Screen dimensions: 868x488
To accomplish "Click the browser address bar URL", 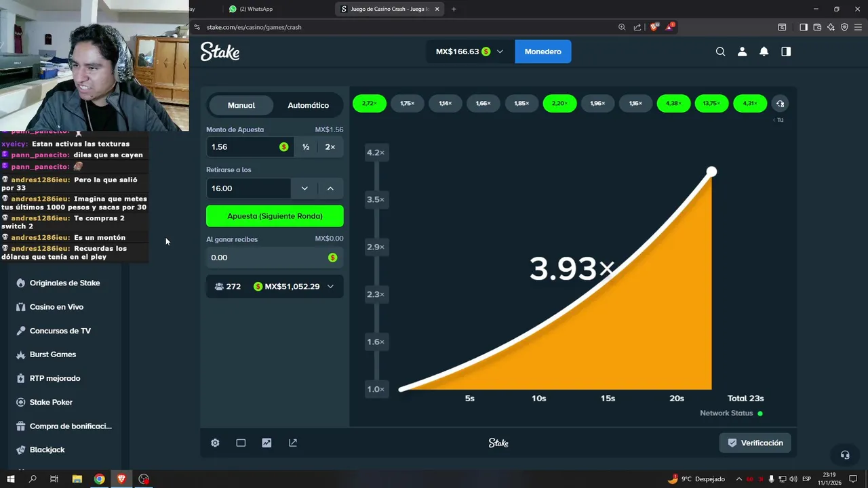I will point(254,27).
